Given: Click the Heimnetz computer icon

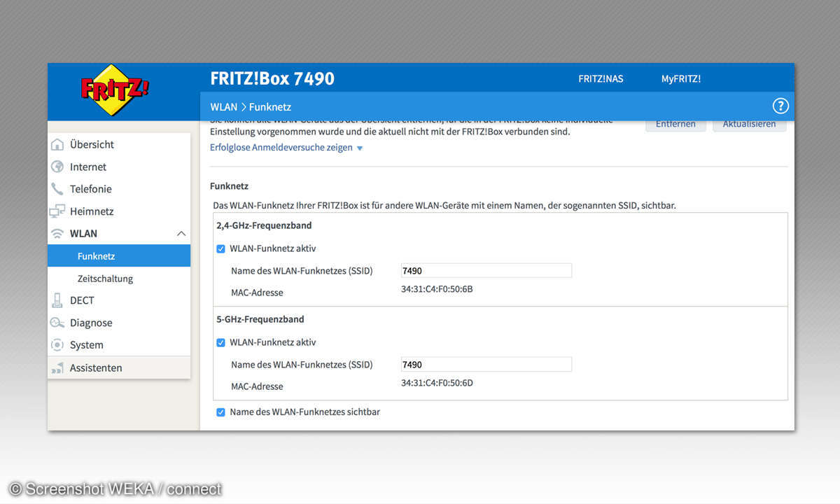Looking at the screenshot, I should pyautogui.click(x=57, y=211).
